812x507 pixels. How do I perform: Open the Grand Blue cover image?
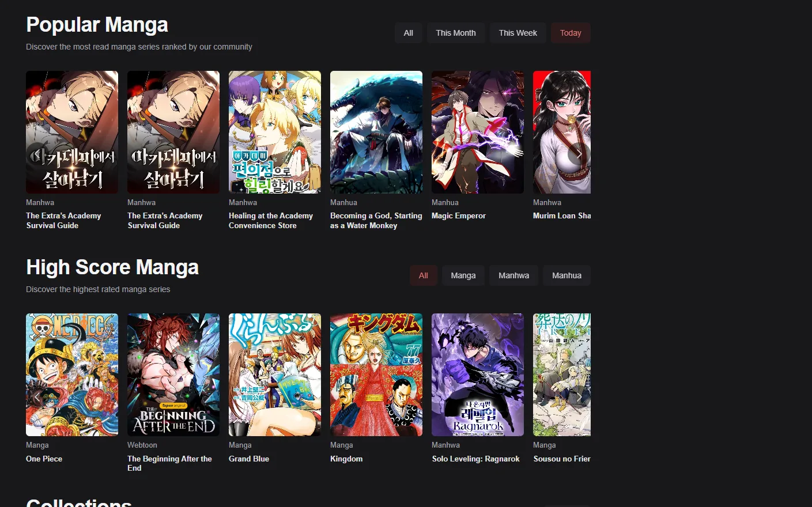[275, 374]
